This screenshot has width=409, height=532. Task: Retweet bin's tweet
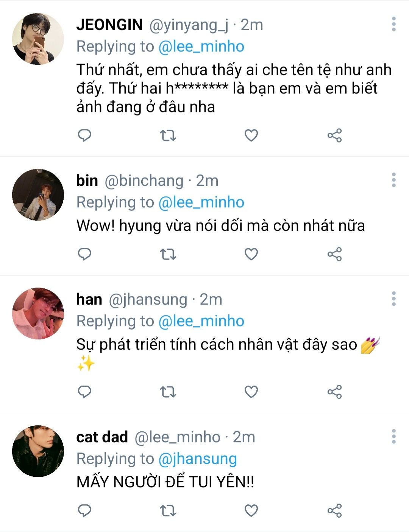pos(168,254)
